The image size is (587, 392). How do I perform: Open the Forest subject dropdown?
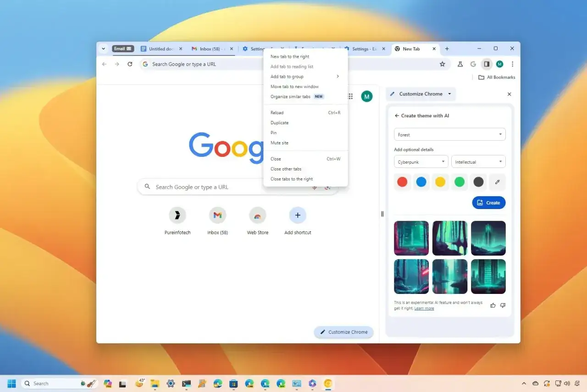[x=450, y=134]
